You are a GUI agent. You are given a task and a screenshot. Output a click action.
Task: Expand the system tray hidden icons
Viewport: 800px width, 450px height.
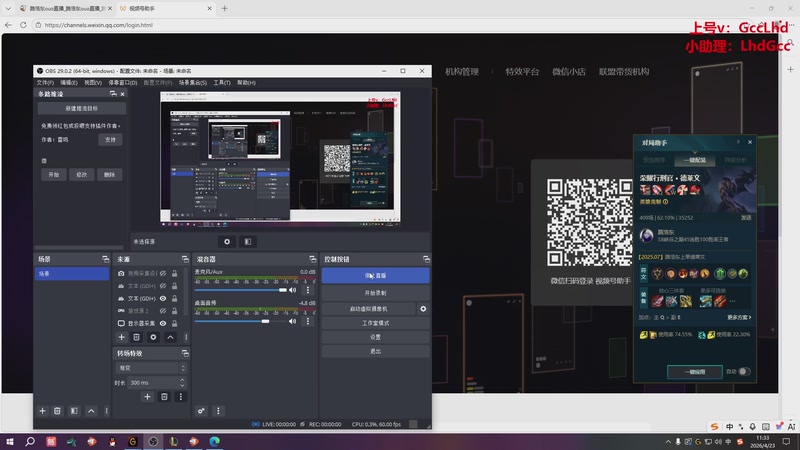pos(668,442)
